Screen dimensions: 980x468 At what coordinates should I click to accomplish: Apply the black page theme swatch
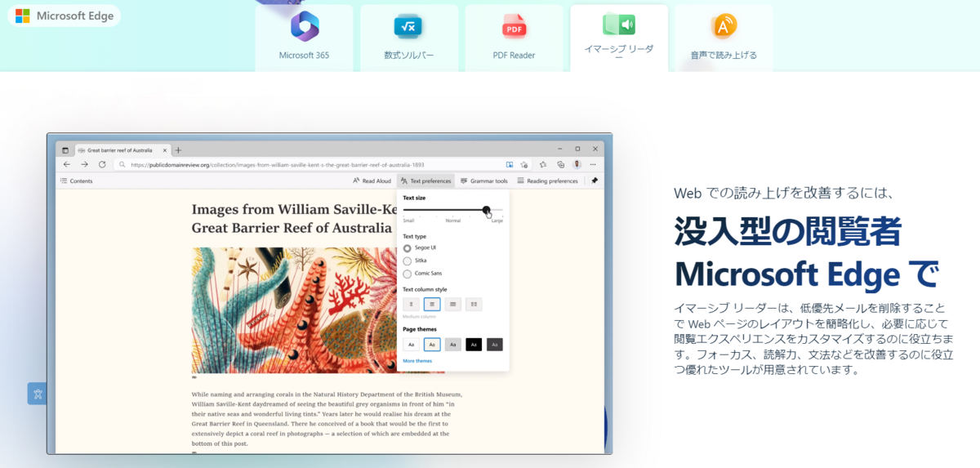[474, 345]
